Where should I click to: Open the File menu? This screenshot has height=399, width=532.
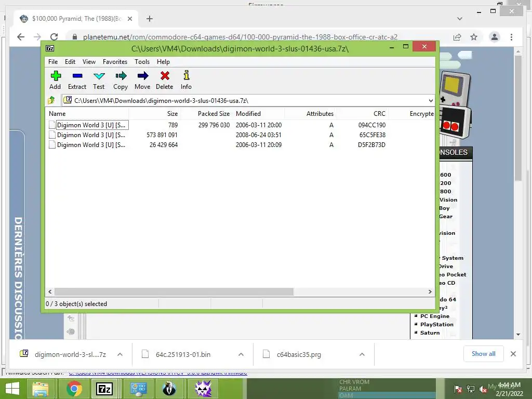pyautogui.click(x=53, y=62)
